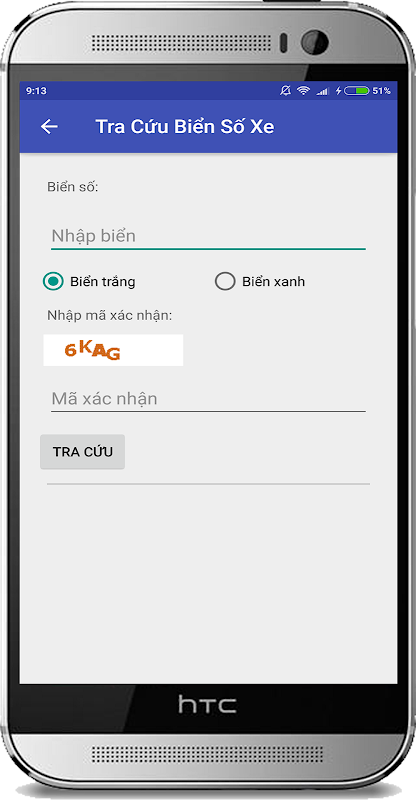The width and height of the screenshot is (416, 800).
Task: Tap the Biển số: label
Action: tap(72, 187)
